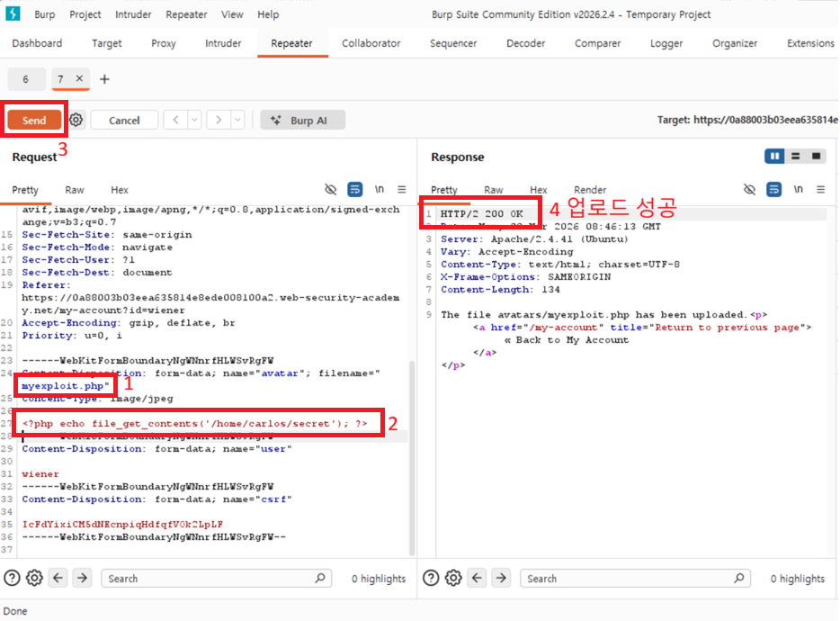Switch Response view to Raw
This screenshot has width=840, height=621.
tap(494, 190)
